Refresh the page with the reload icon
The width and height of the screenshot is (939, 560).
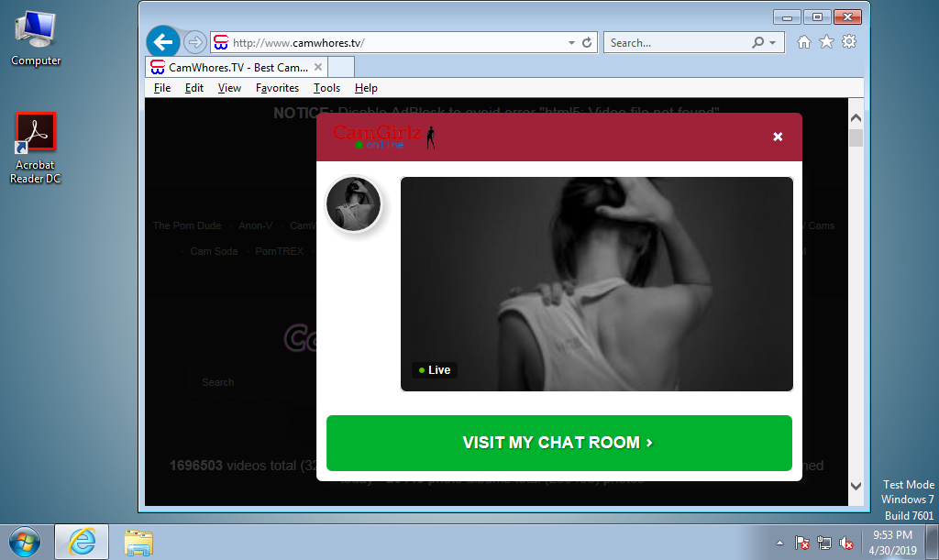[x=587, y=42]
